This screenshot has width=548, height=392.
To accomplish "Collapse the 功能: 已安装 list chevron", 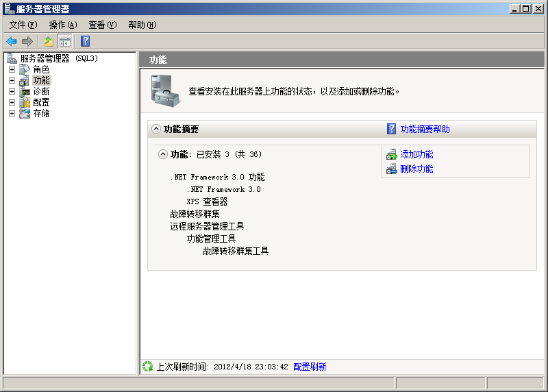I will click(x=163, y=154).
